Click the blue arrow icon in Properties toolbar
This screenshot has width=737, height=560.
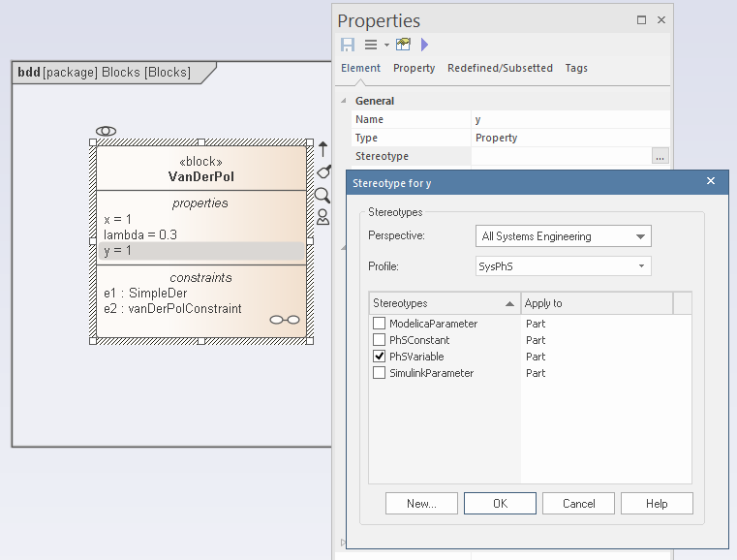coord(424,45)
